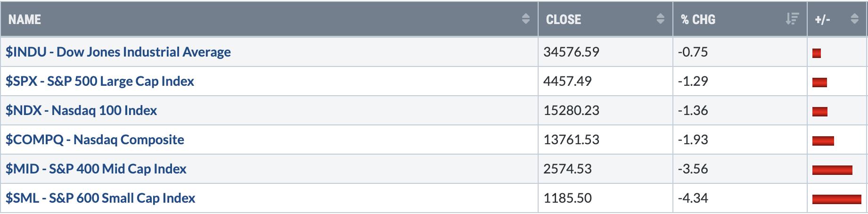Click the % CHG descending sort icon
This screenshot has width=868, height=214.
coord(792,19)
